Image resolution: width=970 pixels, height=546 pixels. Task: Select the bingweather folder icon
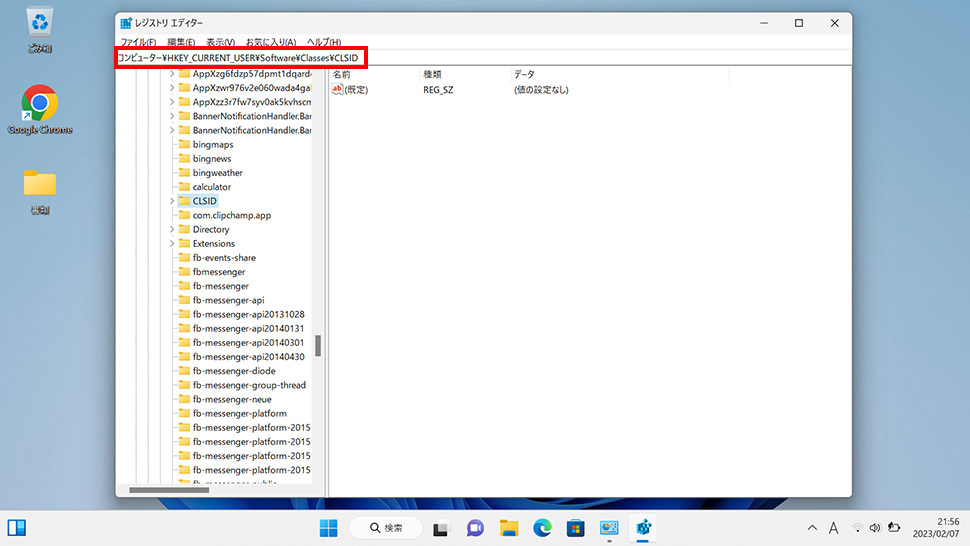[184, 173]
